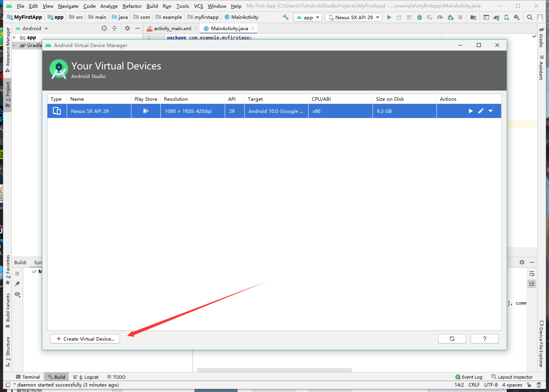
Task: Open the Z: Structure side tab
Action: (7, 352)
